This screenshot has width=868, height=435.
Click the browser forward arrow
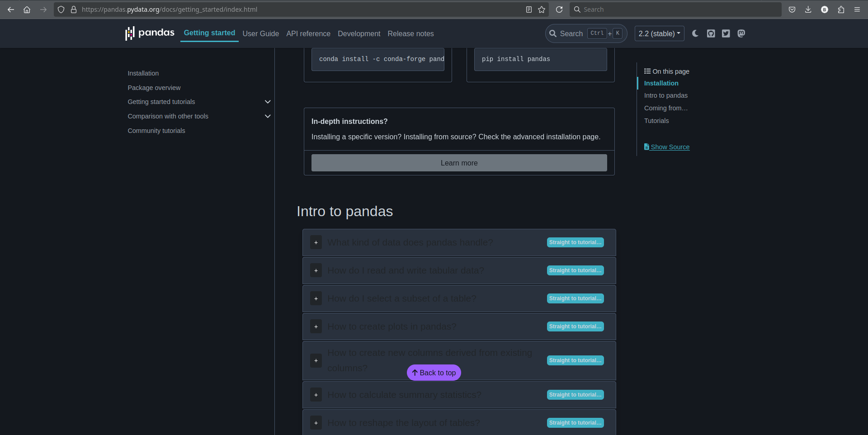click(43, 9)
